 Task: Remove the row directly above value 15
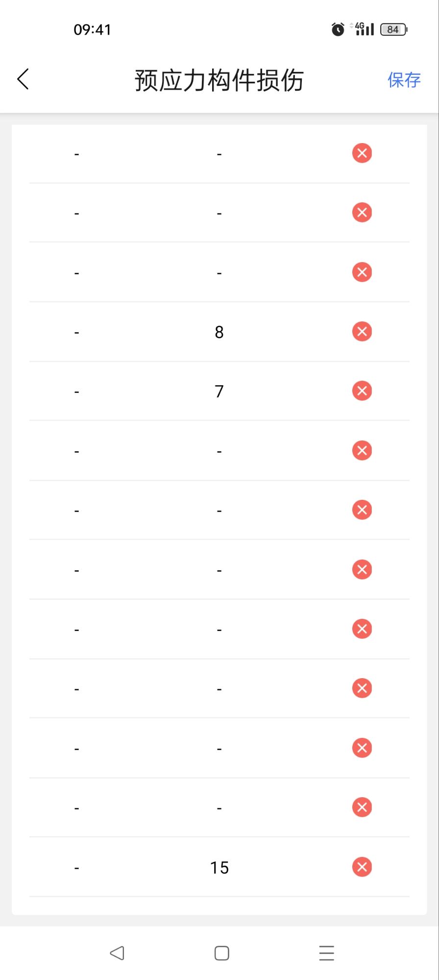click(362, 808)
